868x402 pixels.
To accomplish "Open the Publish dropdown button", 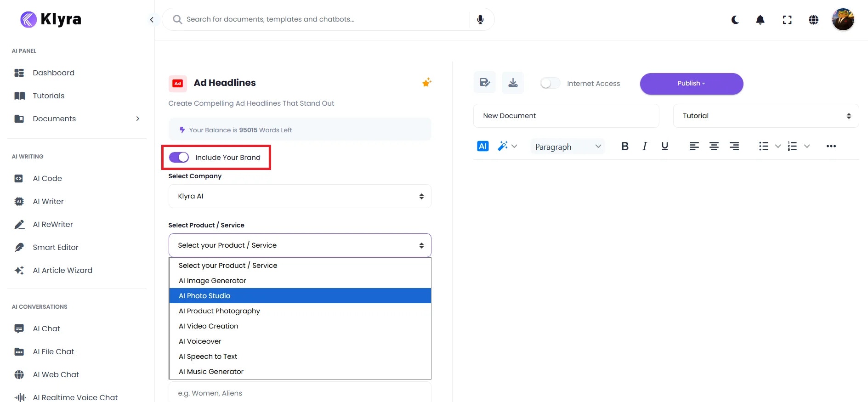I will point(692,84).
